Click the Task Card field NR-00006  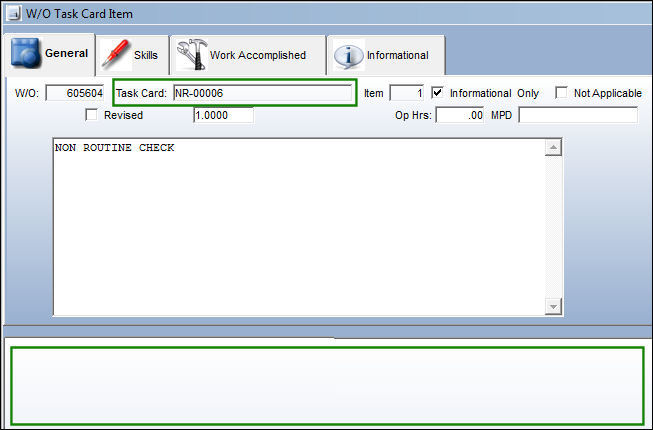[x=263, y=93]
